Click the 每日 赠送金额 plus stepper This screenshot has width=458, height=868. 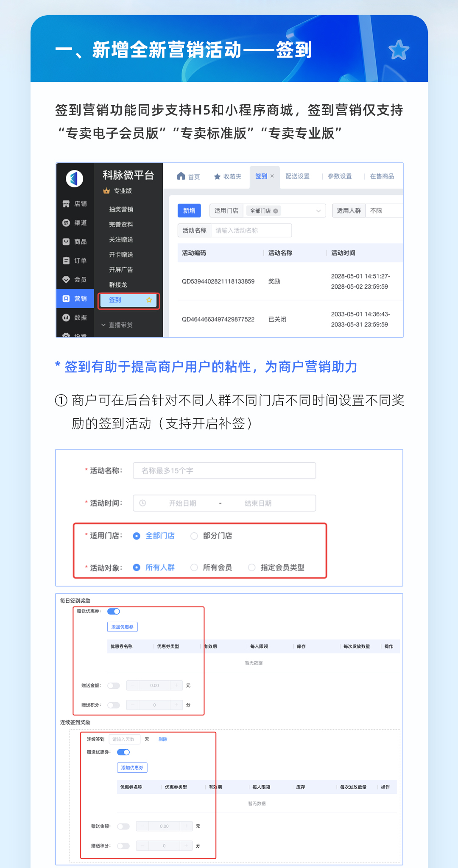click(176, 685)
